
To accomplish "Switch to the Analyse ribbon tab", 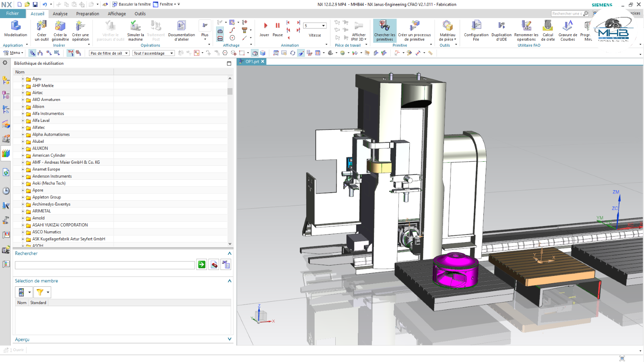I will click(60, 14).
